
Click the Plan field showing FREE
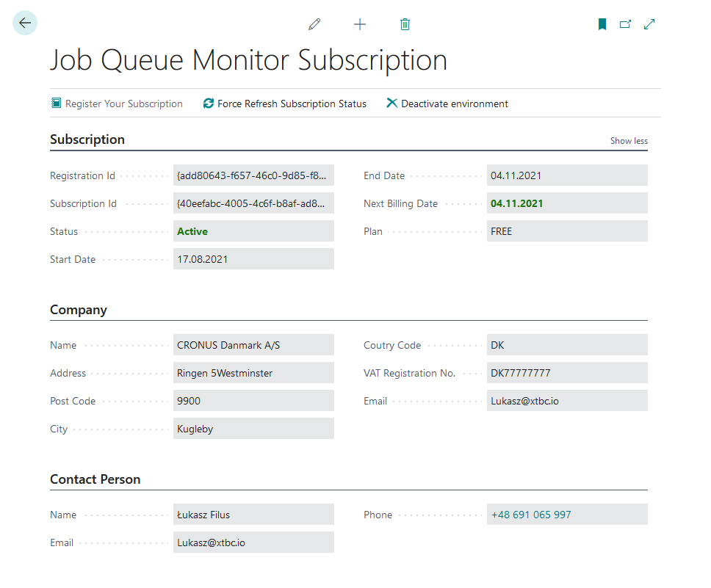tap(567, 231)
